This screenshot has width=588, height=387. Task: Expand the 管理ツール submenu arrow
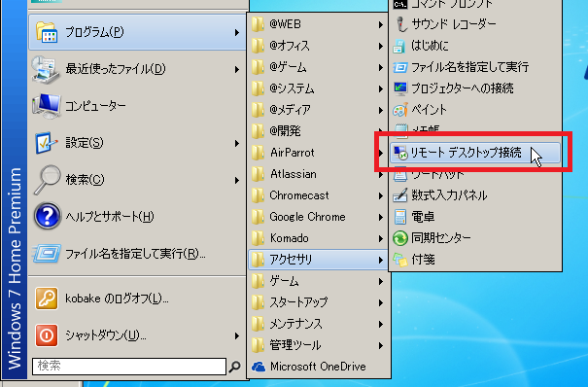(x=381, y=345)
